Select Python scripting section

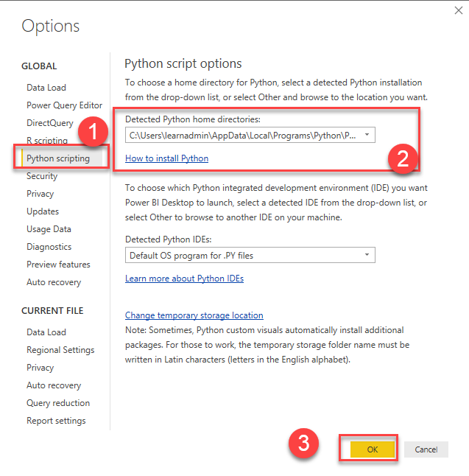click(58, 158)
